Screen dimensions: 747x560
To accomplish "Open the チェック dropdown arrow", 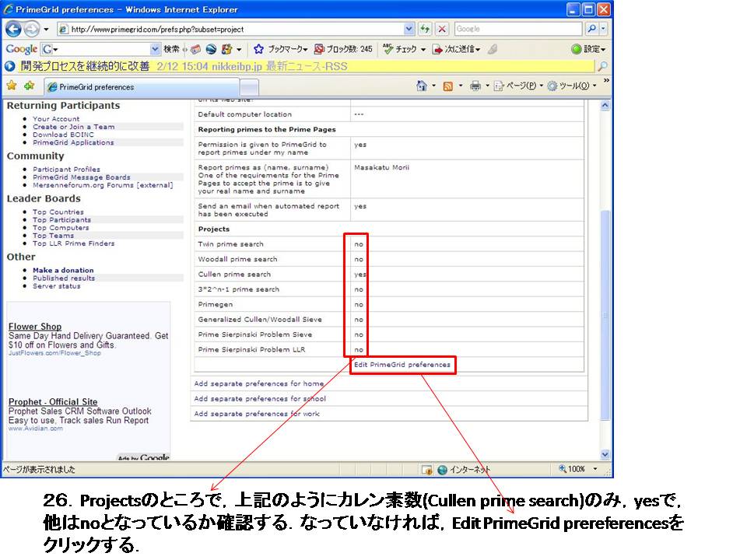I will (423, 50).
